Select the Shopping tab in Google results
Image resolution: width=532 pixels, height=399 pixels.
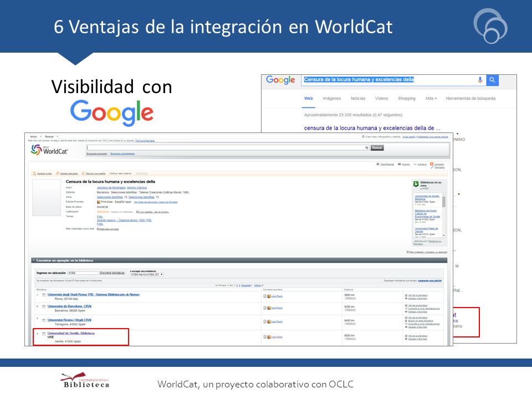406,99
